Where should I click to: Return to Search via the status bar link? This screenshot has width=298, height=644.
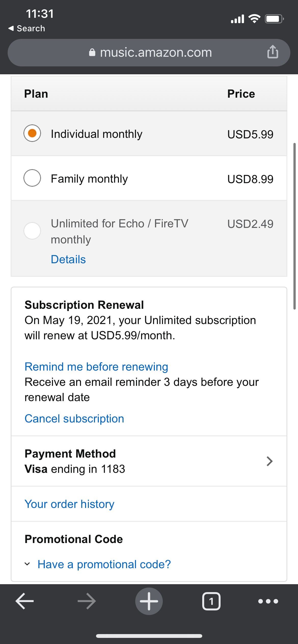(x=27, y=28)
